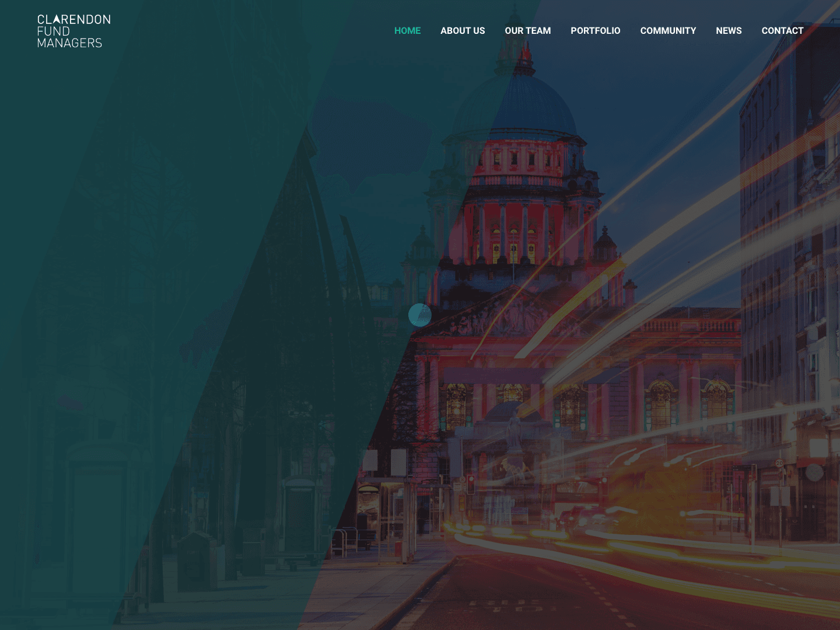Click the ABOUT US header link

coord(463,30)
